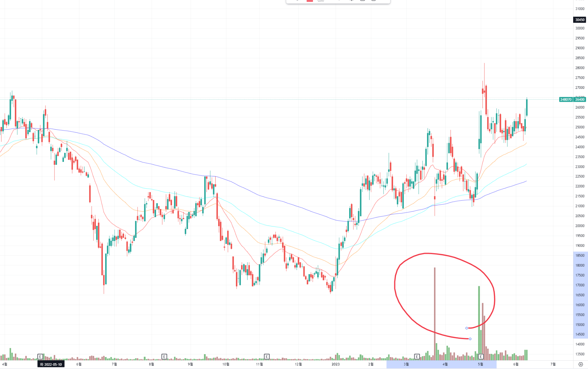The width and height of the screenshot is (588, 369).
Task: Click the 17000 price axis label
Action: click(580, 285)
